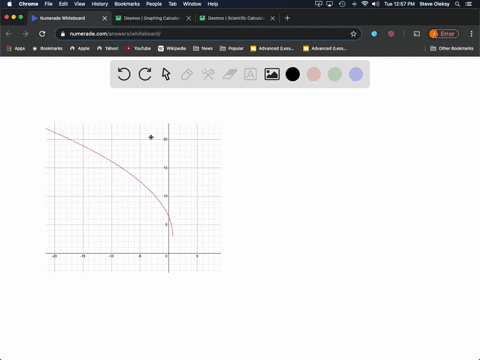Select the pen drawing tool
Image resolution: width=480 pixels, height=360 pixels.
187,74
